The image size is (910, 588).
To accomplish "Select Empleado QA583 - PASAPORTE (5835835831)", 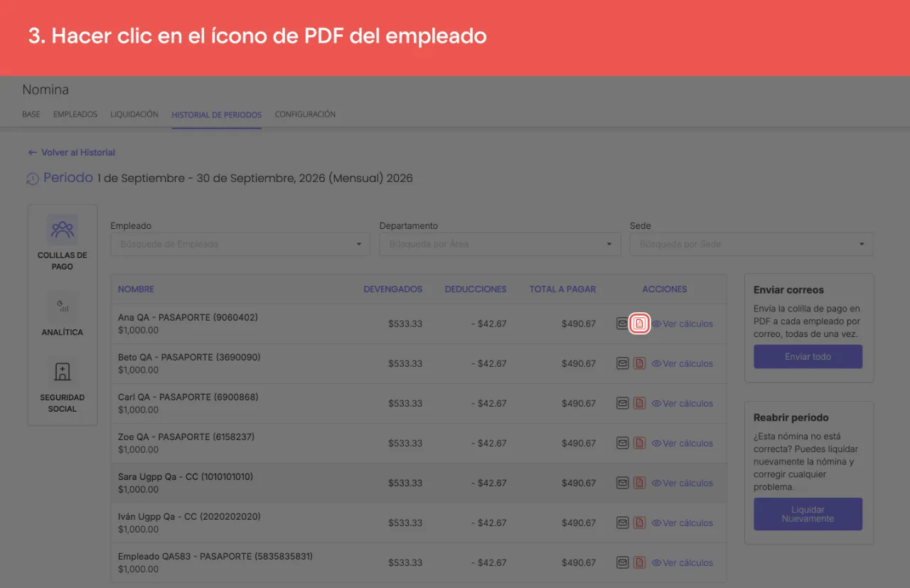I will [215, 556].
